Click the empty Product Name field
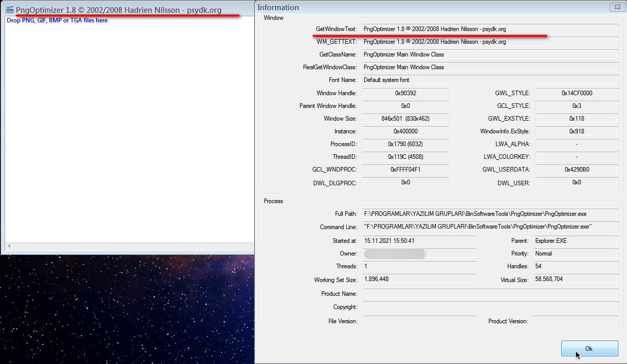The height and width of the screenshot is (364, 627). pos(490,294)
